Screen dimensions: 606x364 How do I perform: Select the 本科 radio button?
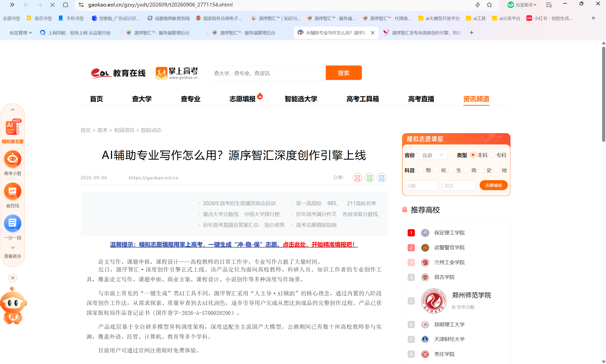point(473,155)
